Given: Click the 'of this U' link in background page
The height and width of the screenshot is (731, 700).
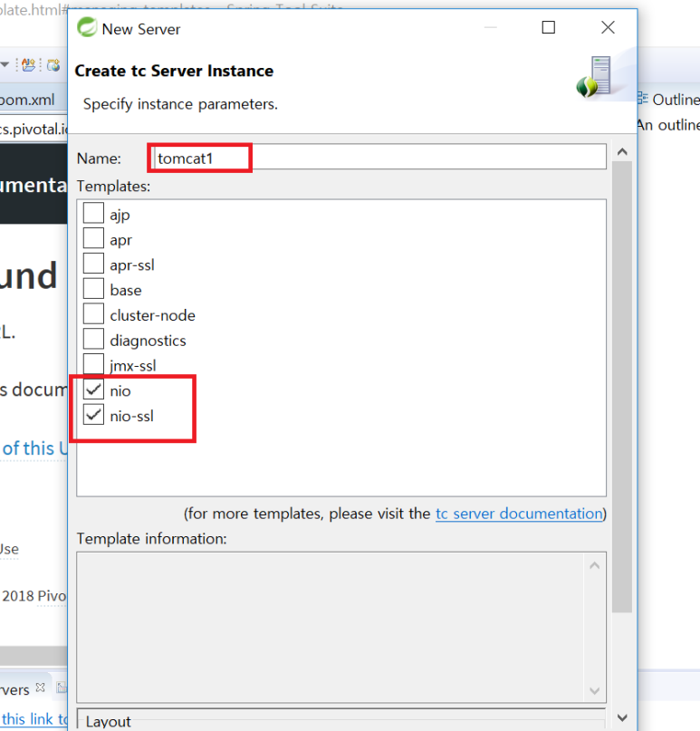Looking at the screenshot, I should pyautogui.click(x=34, y=448).
